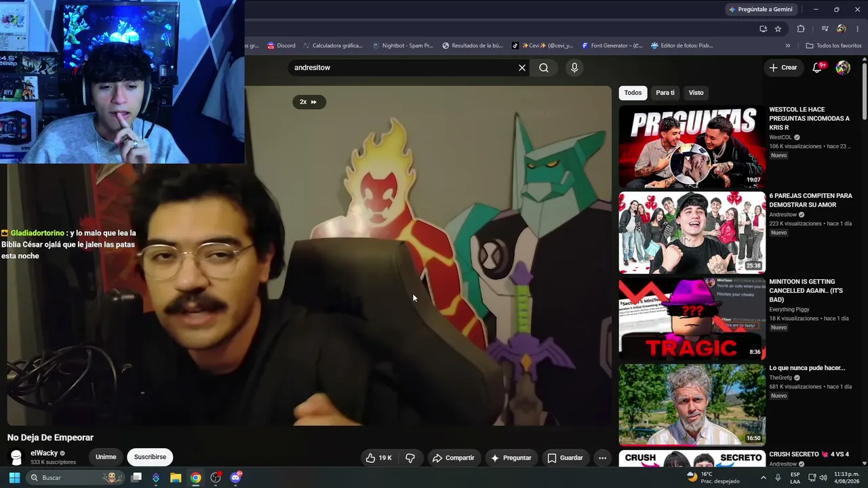
Task: Open title 'Lo que nunca pude hacer...'
Action: tap(807, 368)
